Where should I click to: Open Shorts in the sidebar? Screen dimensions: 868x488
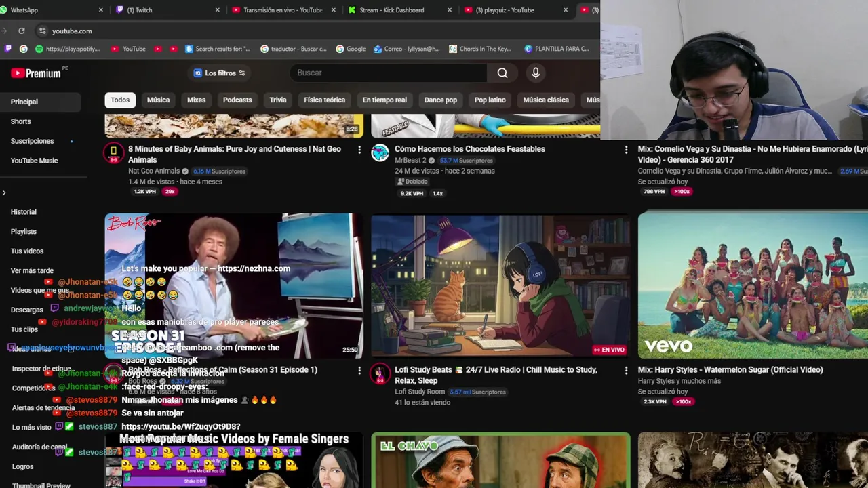pos(21,121)
